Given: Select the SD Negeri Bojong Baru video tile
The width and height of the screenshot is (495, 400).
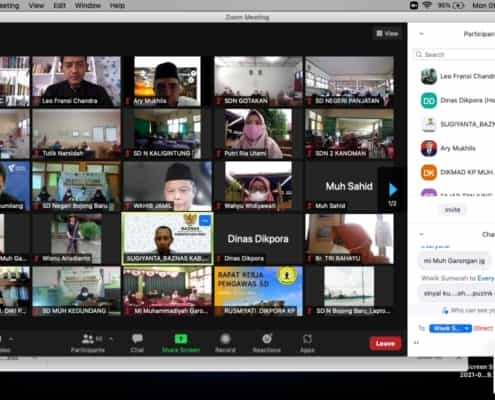Looking at the screenshot, I should pos(76,186).
